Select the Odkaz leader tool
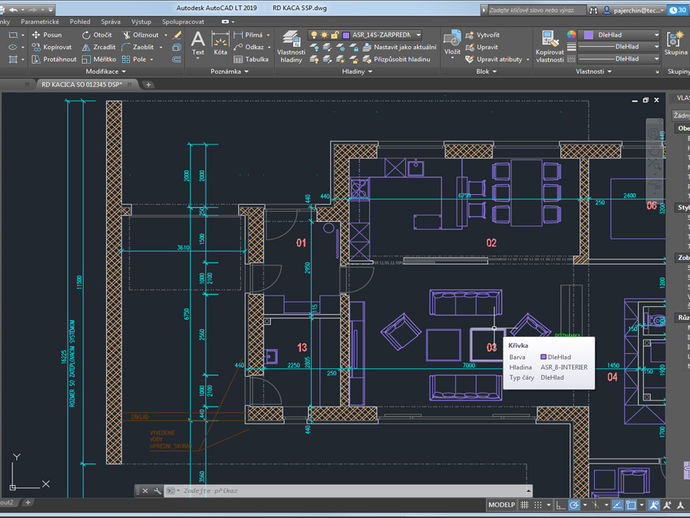The image size is (690, 518). pyautogui.click(x=249, y=47)
